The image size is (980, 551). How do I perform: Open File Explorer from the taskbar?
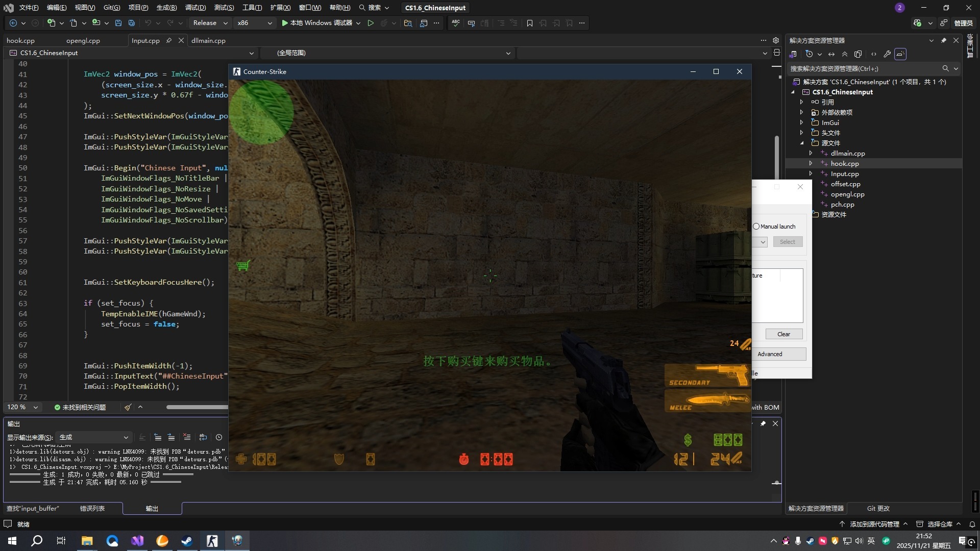pyautogui.click(x=87, y=541)
